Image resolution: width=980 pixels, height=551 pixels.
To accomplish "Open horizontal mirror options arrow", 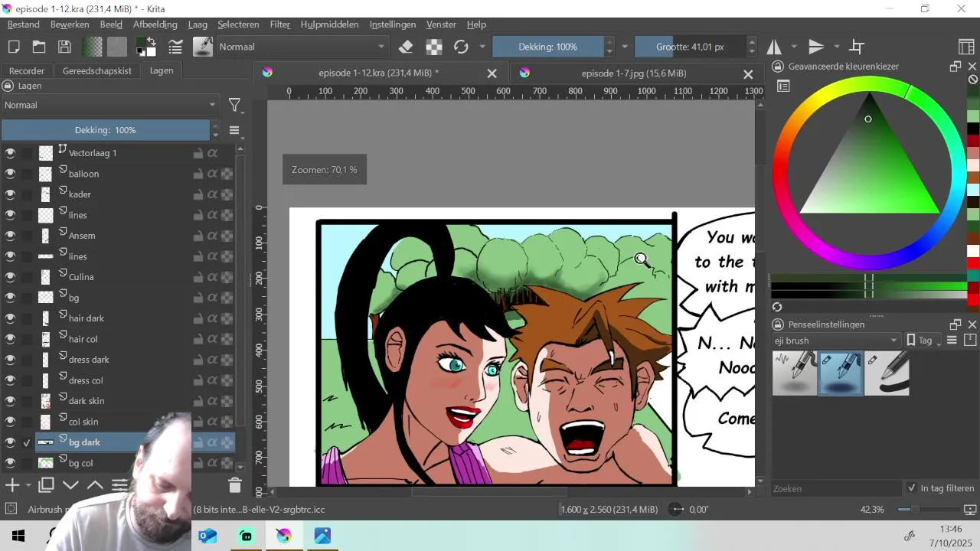I will pos(794,47).
